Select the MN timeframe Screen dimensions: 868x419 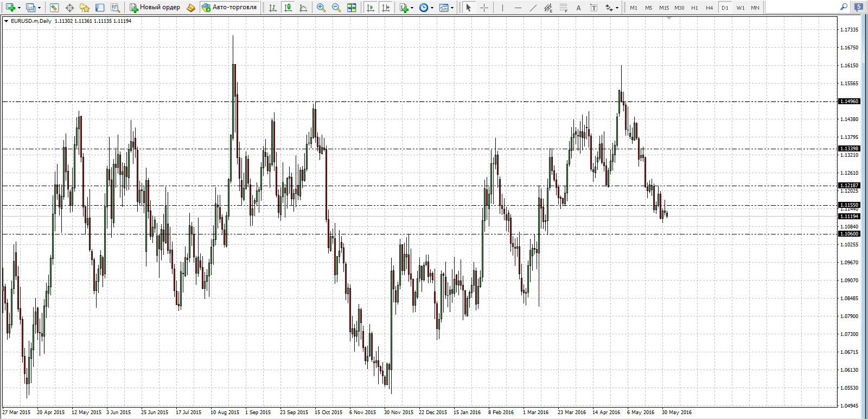tap(755, 8)
